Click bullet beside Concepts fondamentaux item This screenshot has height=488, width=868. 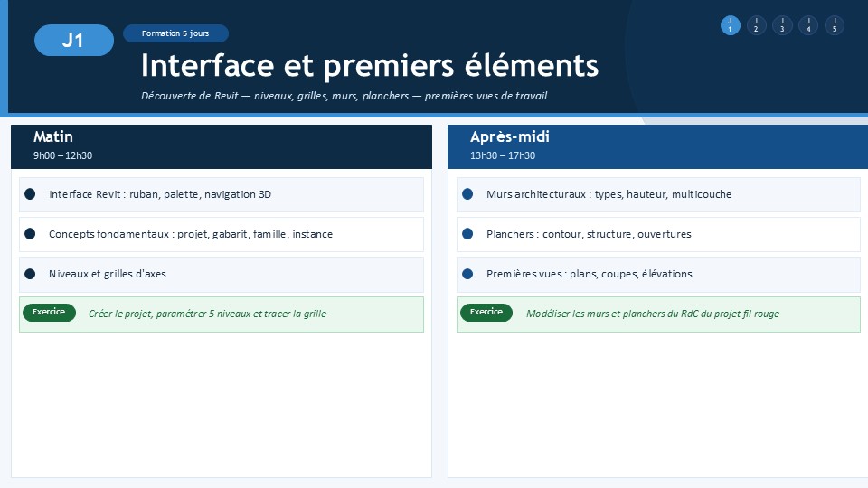point(30,234)
